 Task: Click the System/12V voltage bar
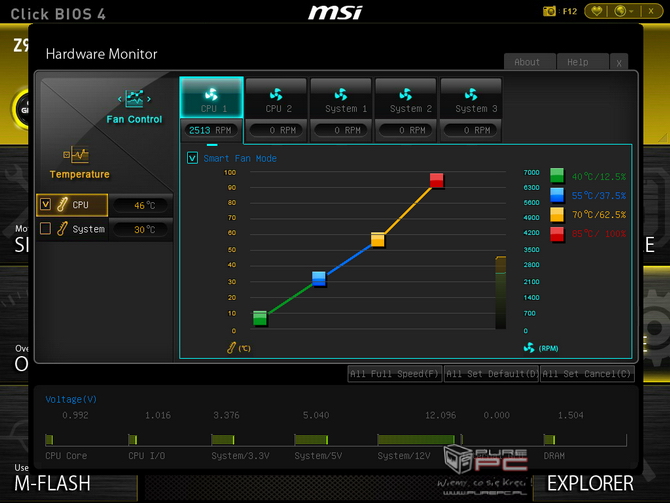[416, 439]
